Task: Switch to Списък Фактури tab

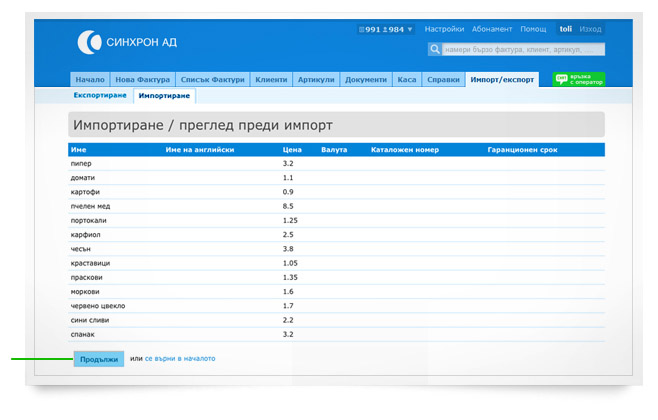Action: 212,79
